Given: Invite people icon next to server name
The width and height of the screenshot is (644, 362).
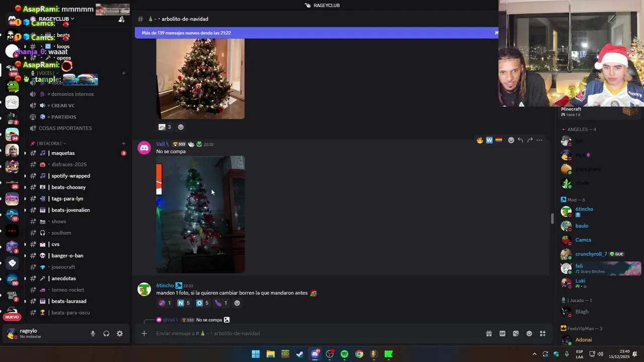Looking at the screenshot, I should pyautogui.click(x=121, y=19).
